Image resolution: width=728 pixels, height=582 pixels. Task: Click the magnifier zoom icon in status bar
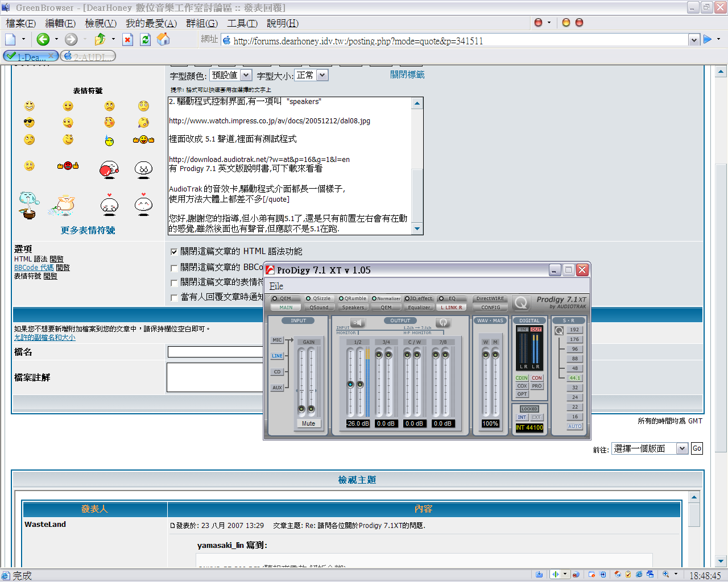point(665,574)
